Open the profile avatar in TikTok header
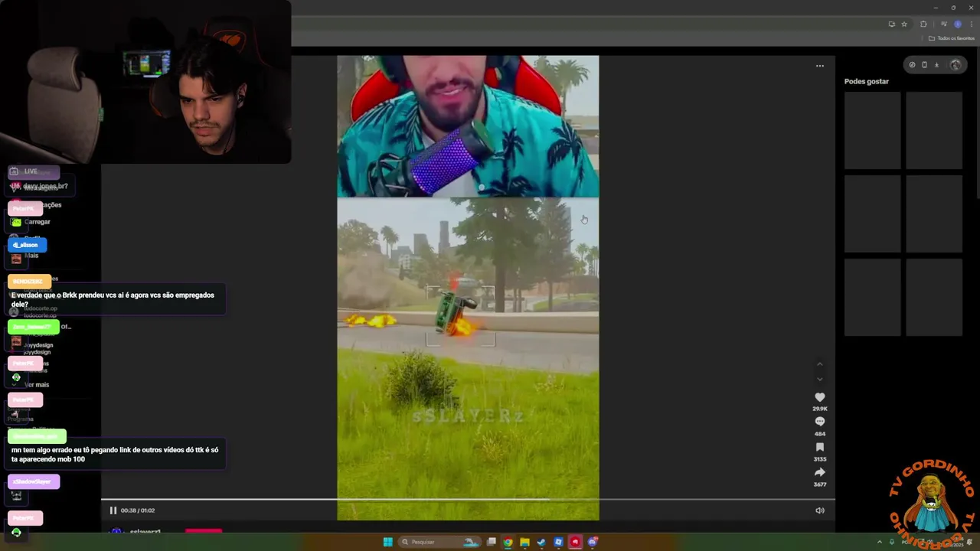The height and width of the screenshot is (551, 980). click(955, 65)
